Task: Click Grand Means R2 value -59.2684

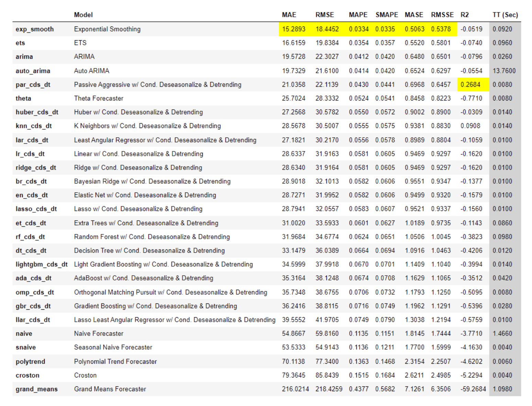Action: click(x=473, y=389)
